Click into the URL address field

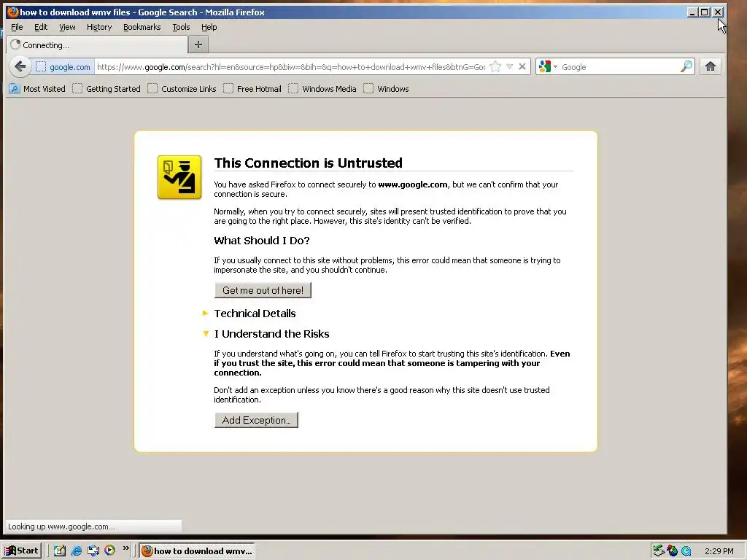tap(290, 67)
